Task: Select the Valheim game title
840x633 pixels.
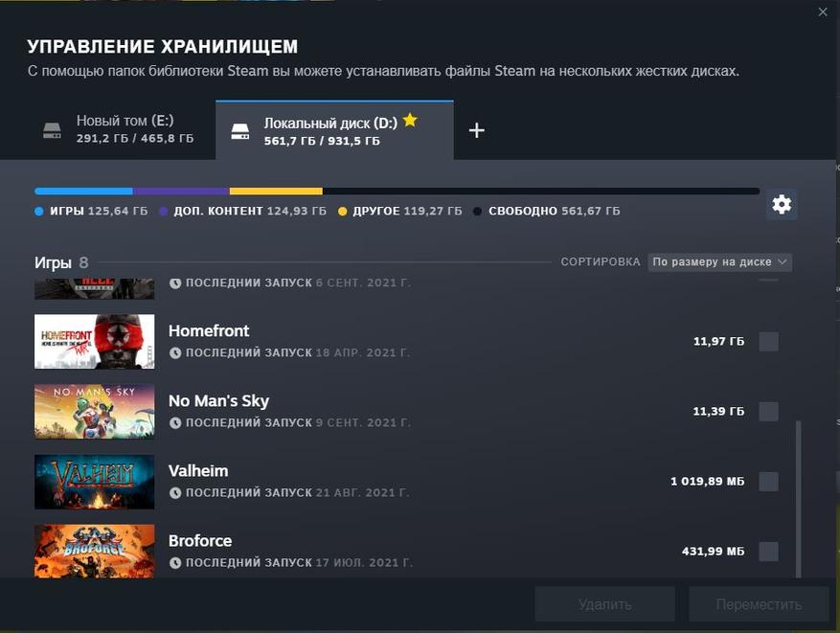Action: (x=198, y=471)
